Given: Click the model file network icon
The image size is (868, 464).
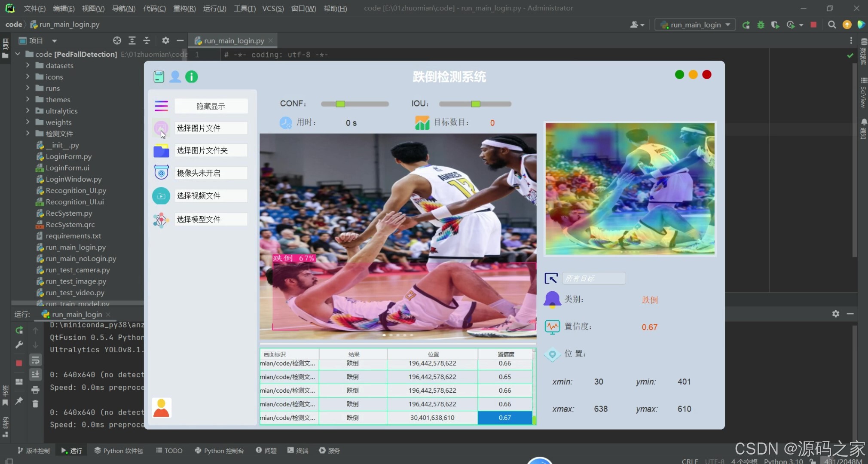Looking at the screenshot, I should [161, 220].
